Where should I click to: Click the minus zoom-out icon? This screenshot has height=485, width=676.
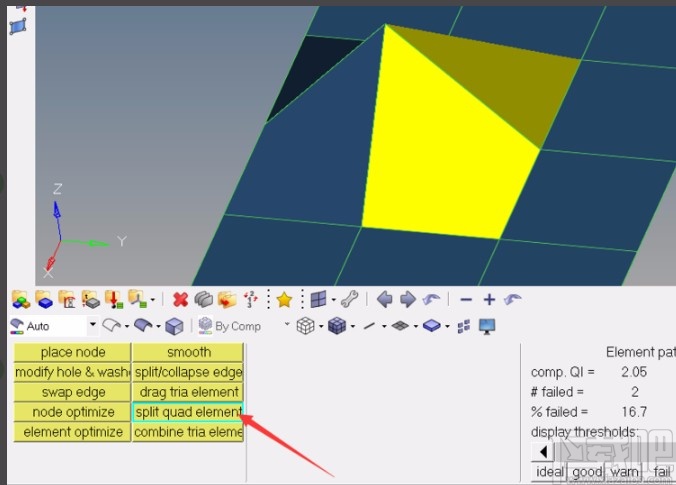[x=466, y=299]
